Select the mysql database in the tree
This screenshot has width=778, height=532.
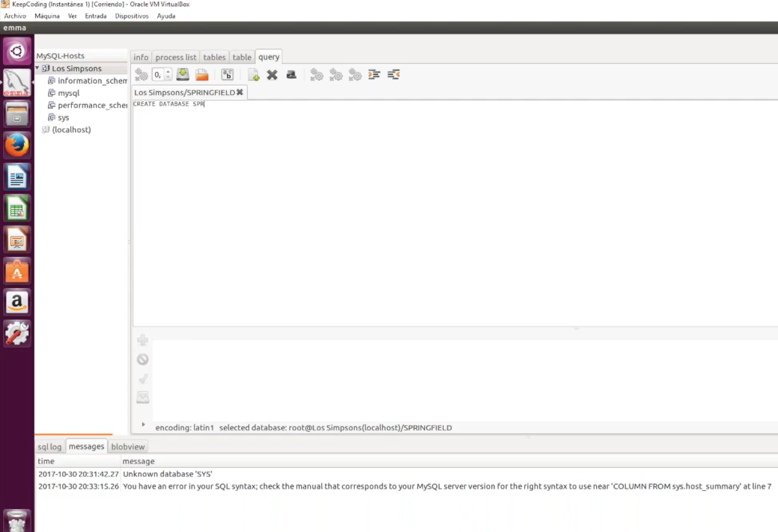[68, 93]
